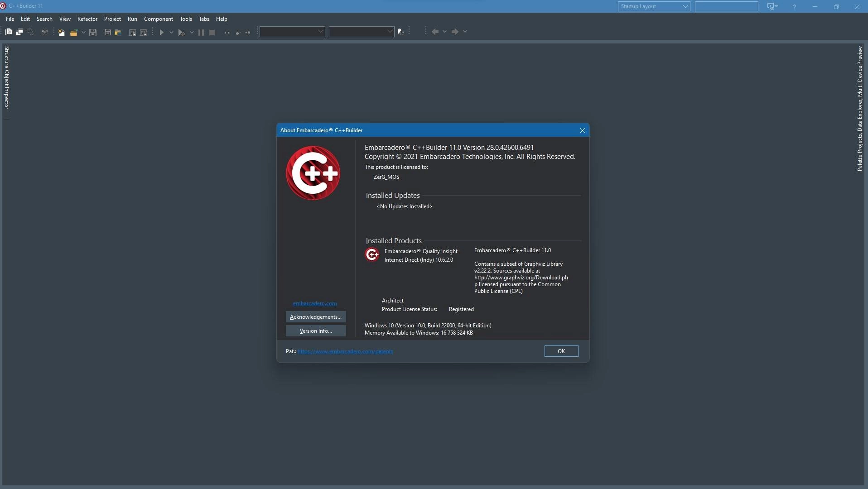868x489 pixels.
Task: Open the embarcadero.com/patents link
Action: [x=345, y=351]
